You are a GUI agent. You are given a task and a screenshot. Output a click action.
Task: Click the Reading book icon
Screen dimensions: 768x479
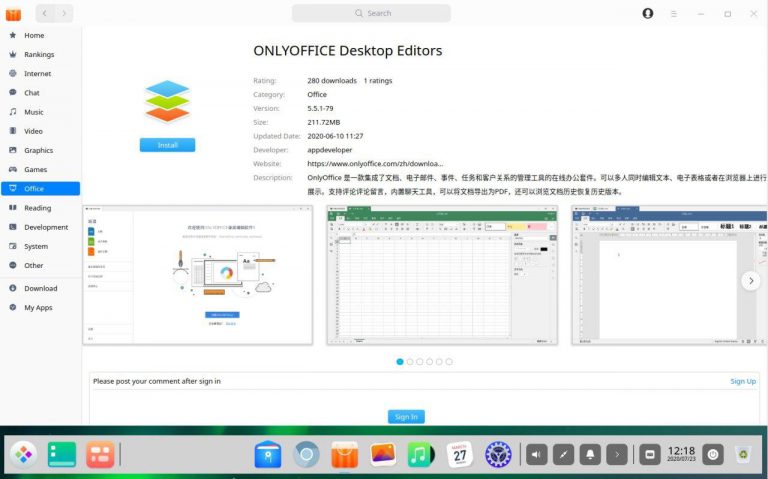(x=13, y=208)
